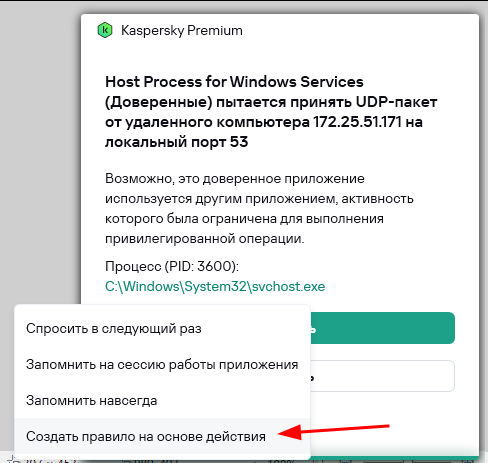Image resolution: width=488 pixels, height=463 pixels.
Task: Click the 'UDP-пакет' word in the heading
Action: pyautogui.click(x=396, y=102)
